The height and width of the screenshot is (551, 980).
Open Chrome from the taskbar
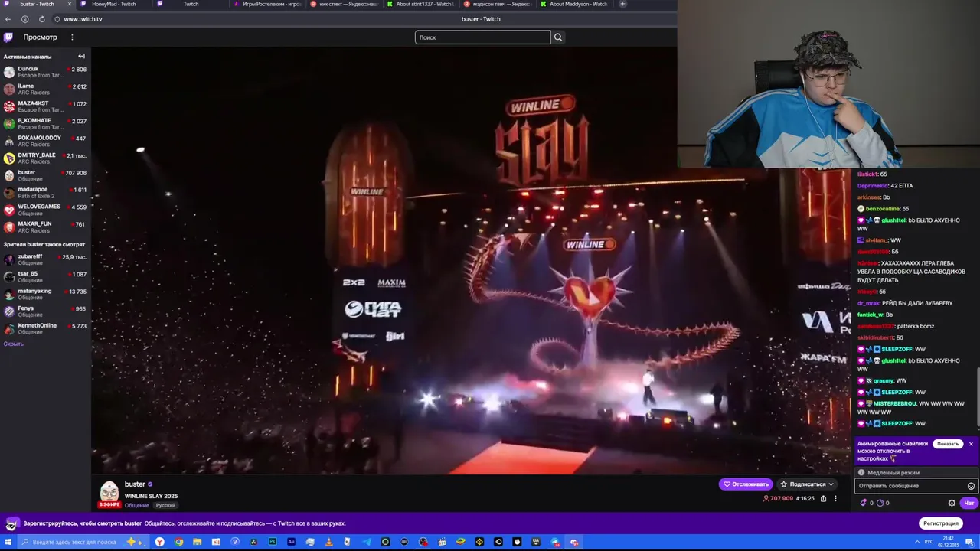[x=178, y=542]
